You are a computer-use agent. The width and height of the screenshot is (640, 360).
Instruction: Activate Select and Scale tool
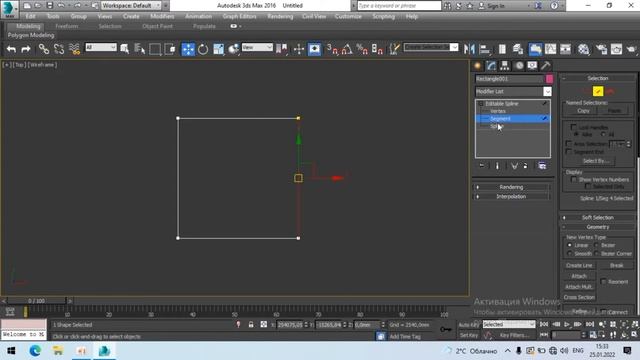(x=218, y=49)
